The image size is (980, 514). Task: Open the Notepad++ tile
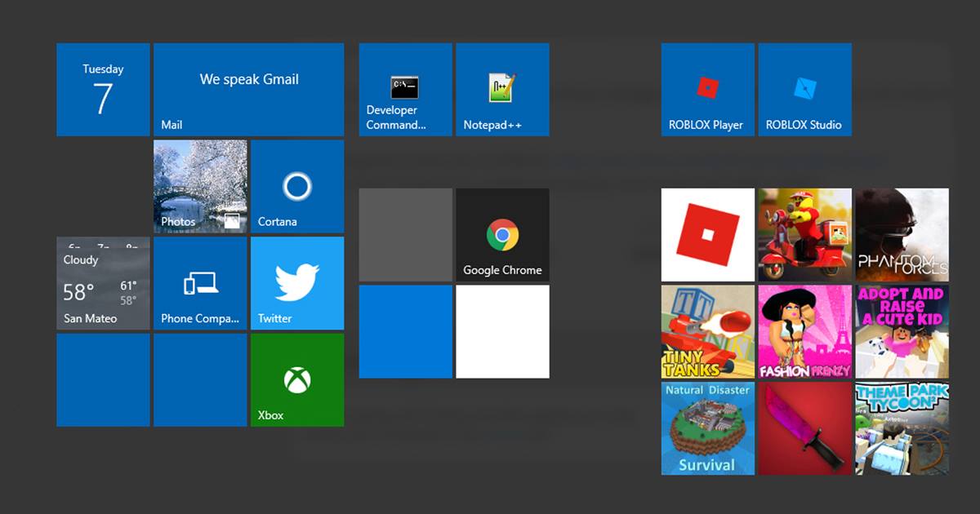(x=502, y=90)
